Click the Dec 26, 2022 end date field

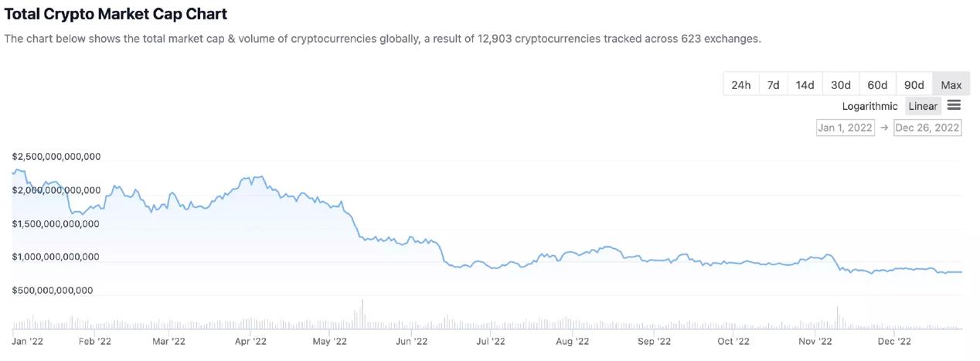[x=927, y=128]
